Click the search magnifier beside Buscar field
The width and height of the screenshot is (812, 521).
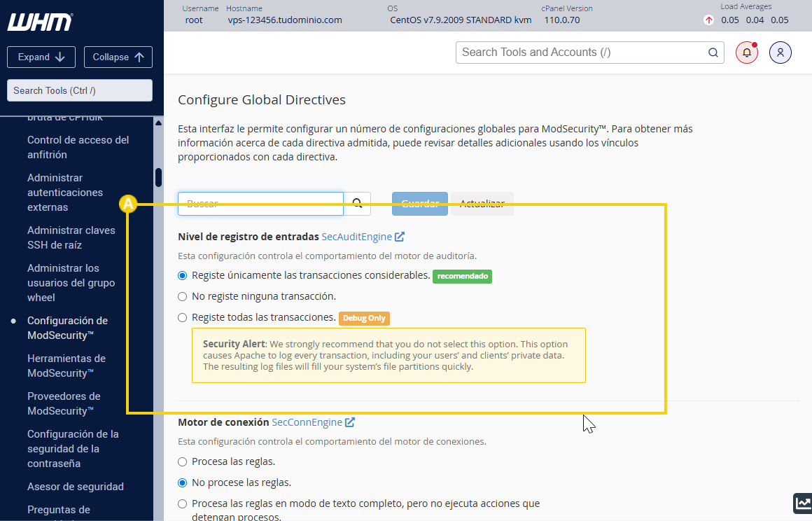tap(357, 204)
